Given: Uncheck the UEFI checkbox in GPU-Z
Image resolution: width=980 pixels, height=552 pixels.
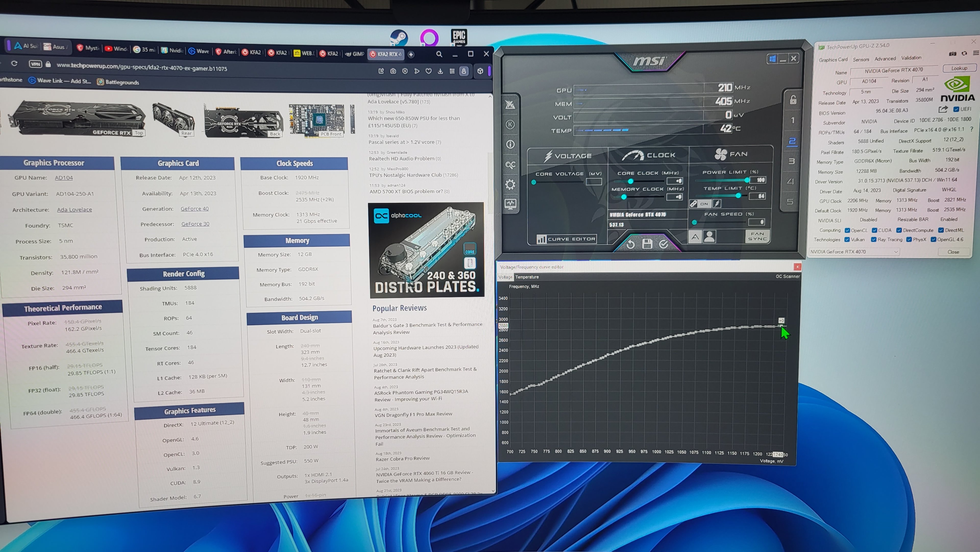Looking at the screenshot, I should click(x=956, y=109).
